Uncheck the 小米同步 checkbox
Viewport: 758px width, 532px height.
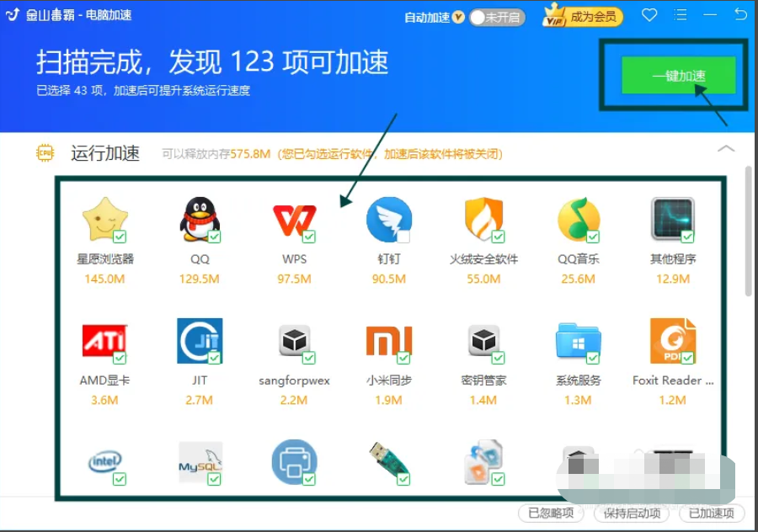pyautogui.click(x=403, y=358)
